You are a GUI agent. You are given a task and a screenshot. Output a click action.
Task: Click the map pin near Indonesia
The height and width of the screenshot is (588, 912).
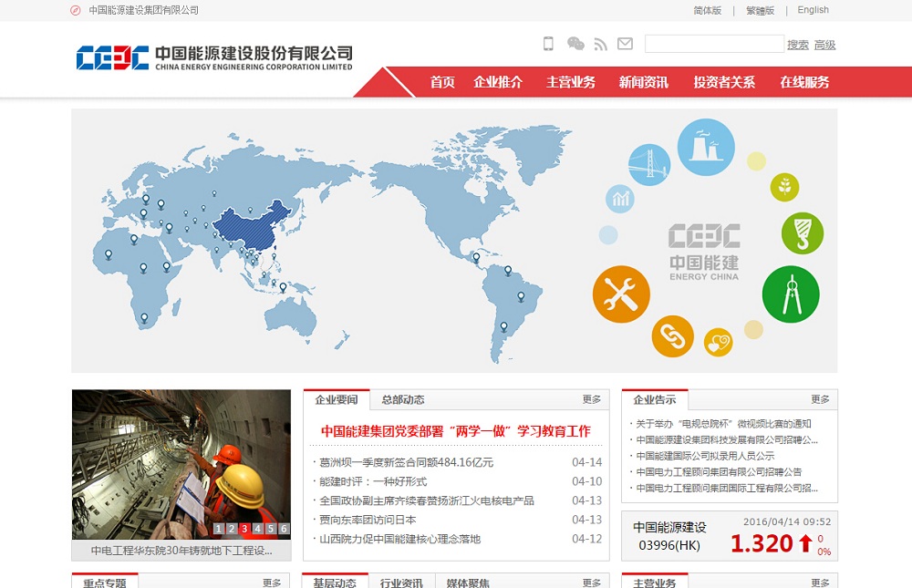click(284, 287)
